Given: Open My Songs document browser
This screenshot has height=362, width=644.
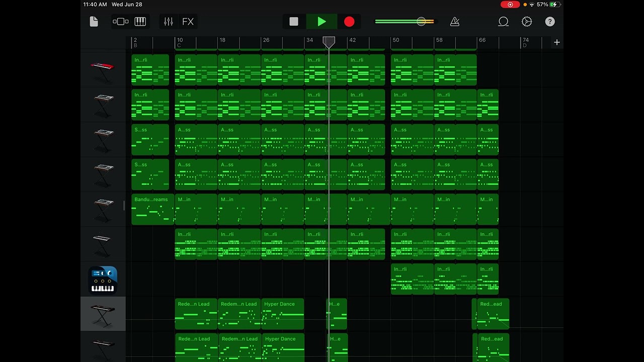Looking at the screenshot, I should click(x=94, y=22).
